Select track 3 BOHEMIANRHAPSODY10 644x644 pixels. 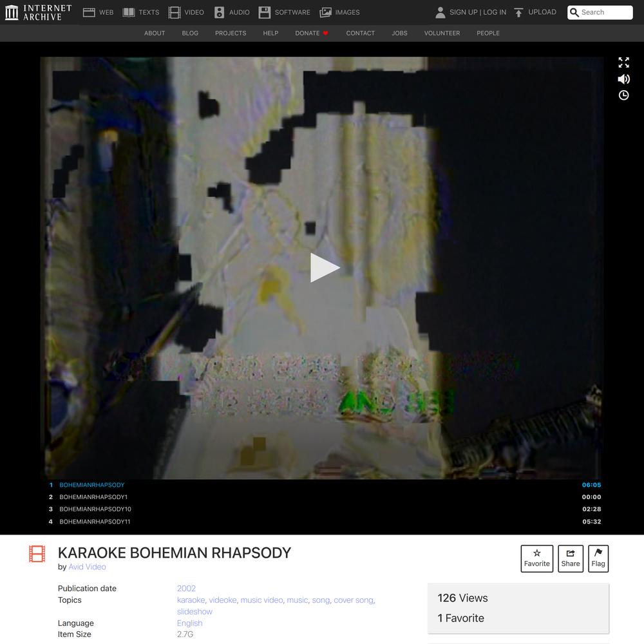(x=325, y=509)
